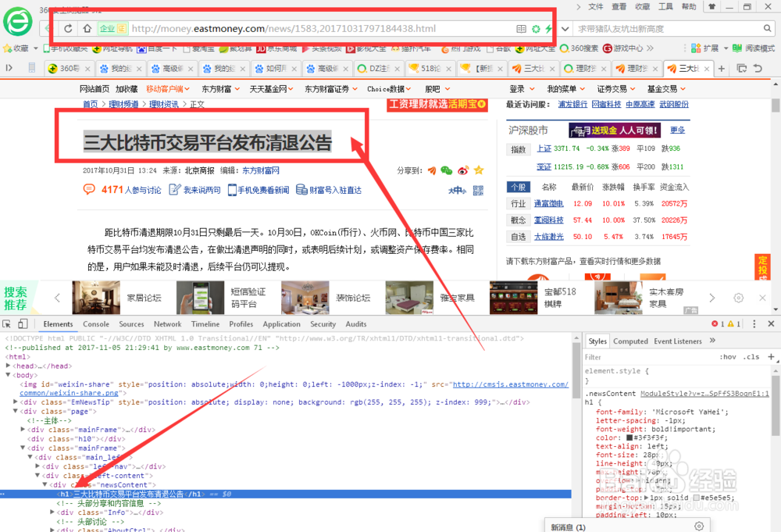
Task: Select the h1 title element row
Action: pyautogui.click(x=285, y=495)
